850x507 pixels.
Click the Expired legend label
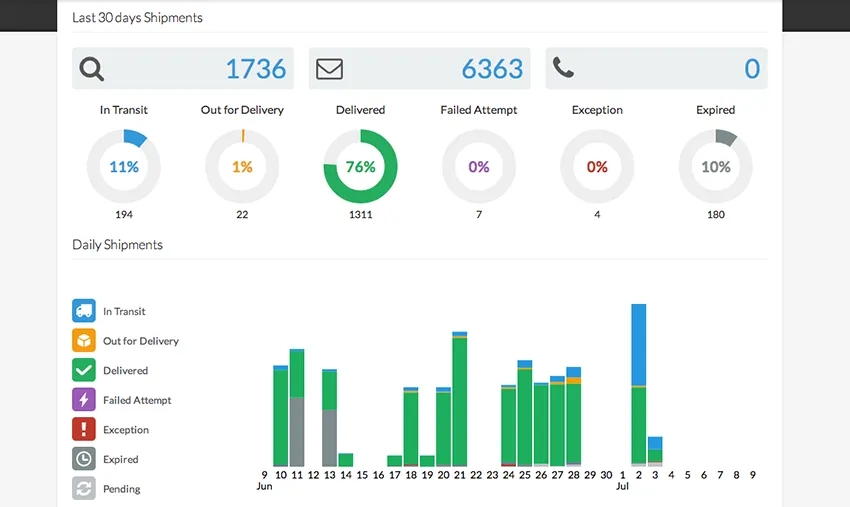click(x=120, y=459)
